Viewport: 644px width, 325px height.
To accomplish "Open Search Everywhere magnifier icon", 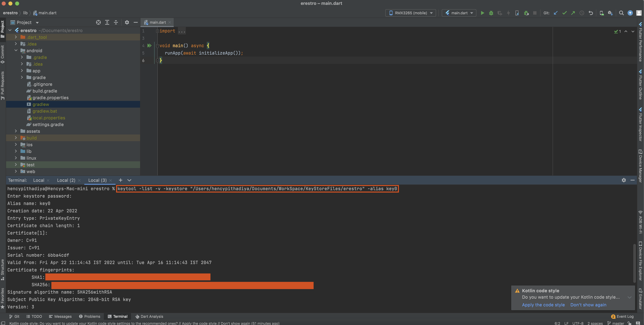I will point(621,13).
